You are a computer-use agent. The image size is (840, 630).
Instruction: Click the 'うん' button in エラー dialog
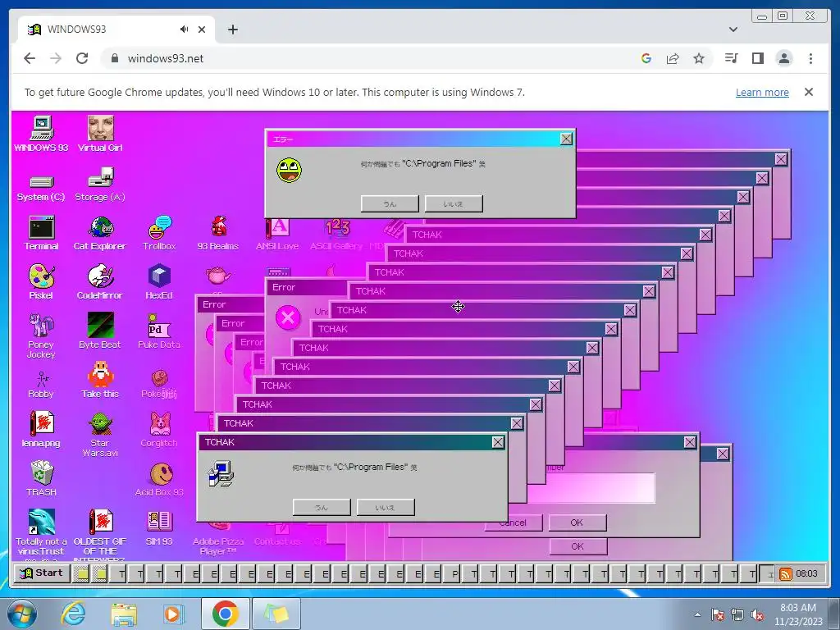click(390, 203)
